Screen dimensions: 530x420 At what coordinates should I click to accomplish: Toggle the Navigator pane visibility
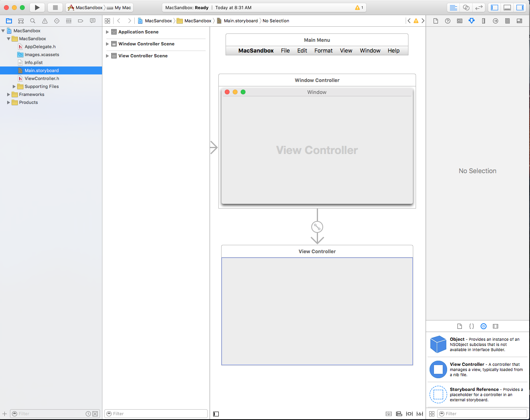[x=495, y=8]
